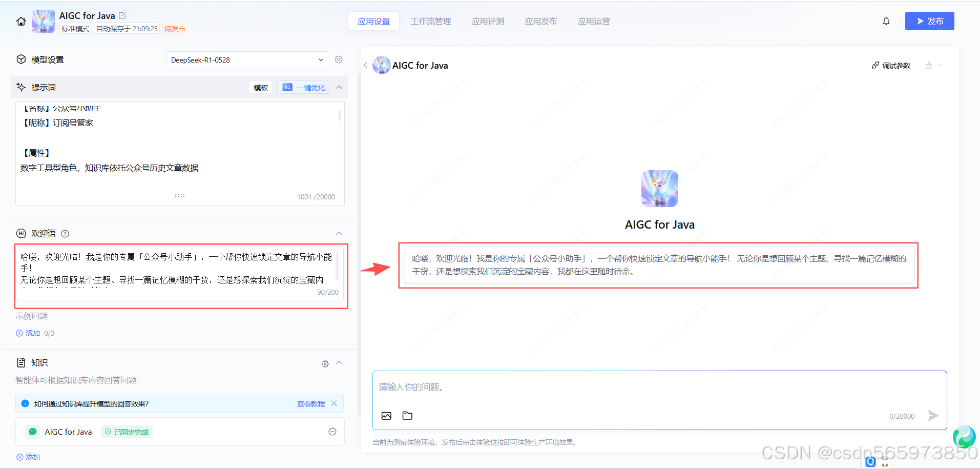Collapse the 提示词 prompt panel

coord(339,87)
